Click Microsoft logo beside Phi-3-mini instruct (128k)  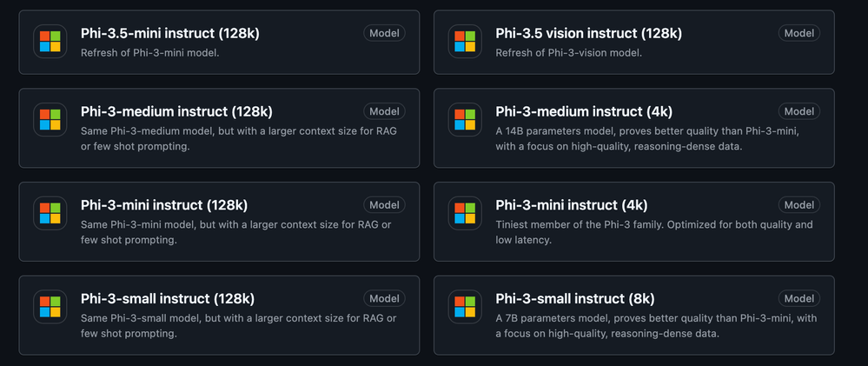(x=50, y=213)
